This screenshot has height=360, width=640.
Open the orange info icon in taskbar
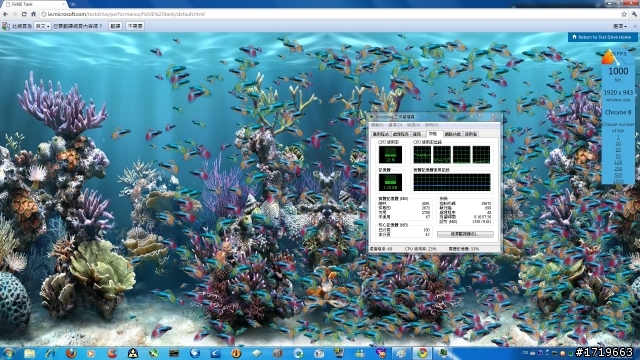click(x=236, y=353)
